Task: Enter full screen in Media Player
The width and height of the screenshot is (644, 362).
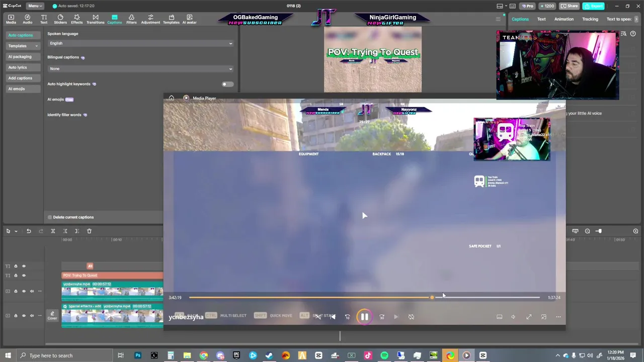Action: click(529, 317)
